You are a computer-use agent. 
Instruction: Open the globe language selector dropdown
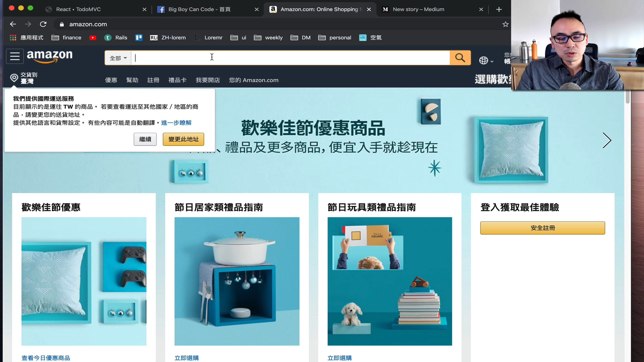pos(486,60)
